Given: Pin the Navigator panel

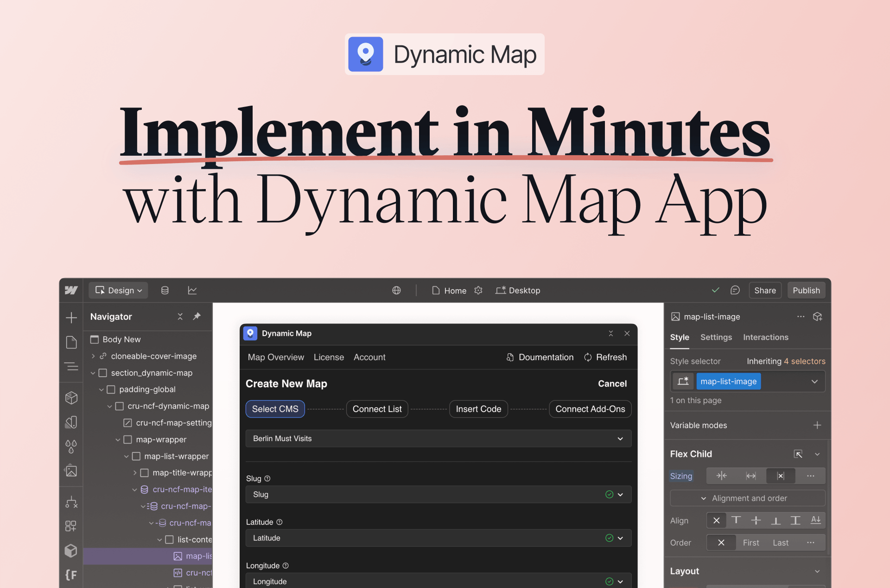Looking at the screenshot, I should coord(197,316).
